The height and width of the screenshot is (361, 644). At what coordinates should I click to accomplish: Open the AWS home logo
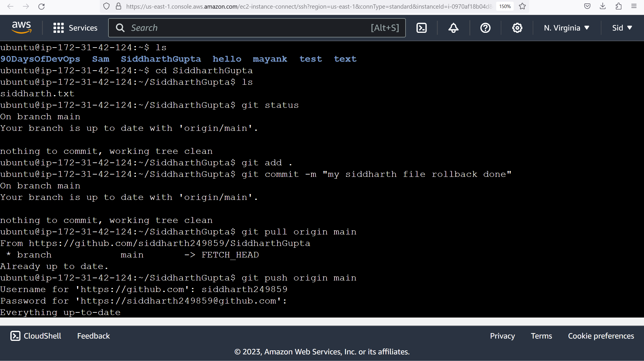click(22, 28)
